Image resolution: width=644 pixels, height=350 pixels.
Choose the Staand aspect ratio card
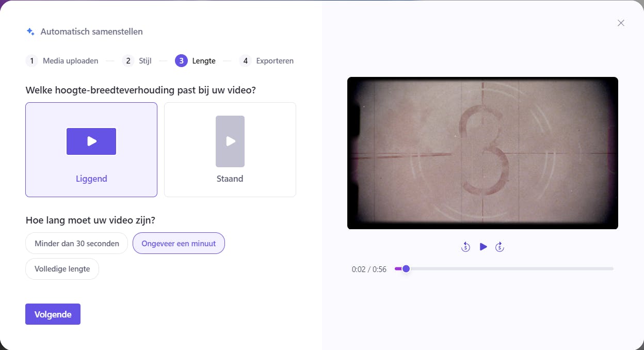[230, 150]
